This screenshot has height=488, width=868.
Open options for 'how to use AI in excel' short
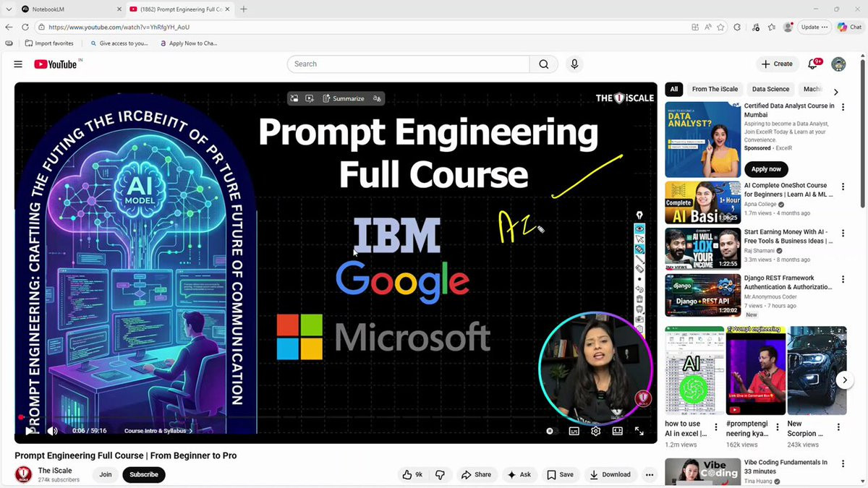(716, 427)
